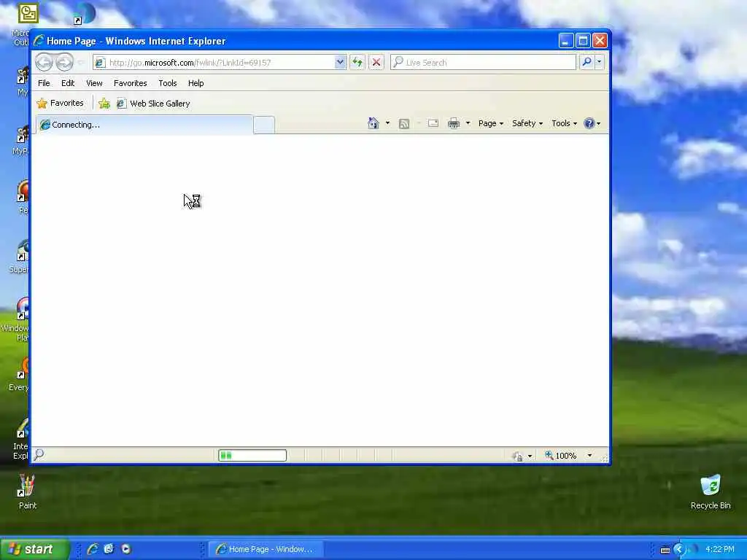Click the Refresh page icon
Screen dimensions: 747x560
coord(357,62)
